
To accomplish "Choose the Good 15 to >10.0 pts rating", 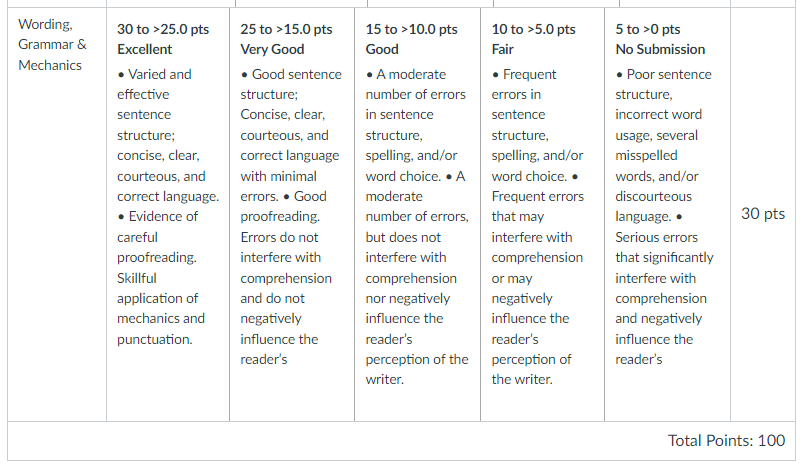I will pos(417,214).
